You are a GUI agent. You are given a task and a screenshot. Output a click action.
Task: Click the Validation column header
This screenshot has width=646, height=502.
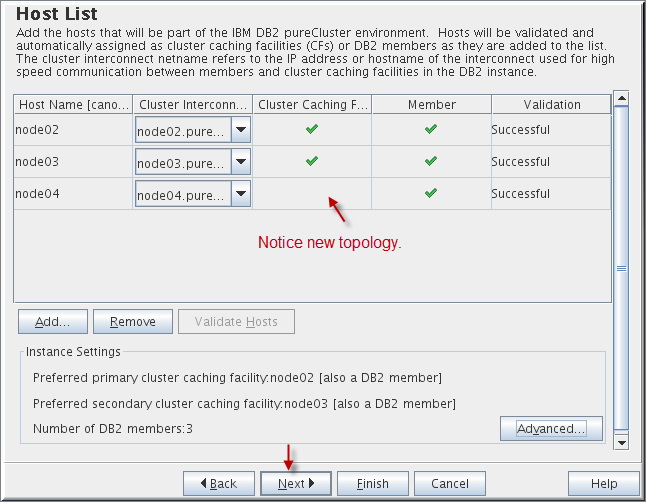(551, 104)
